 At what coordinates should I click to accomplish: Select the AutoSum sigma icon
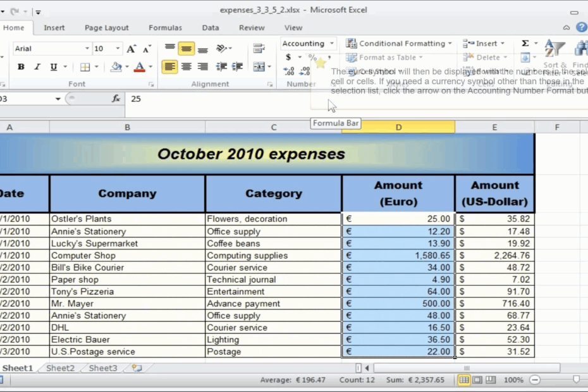click(524, 44)
